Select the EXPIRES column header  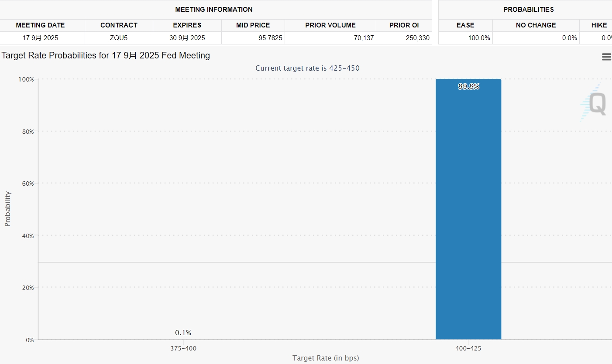187,25
